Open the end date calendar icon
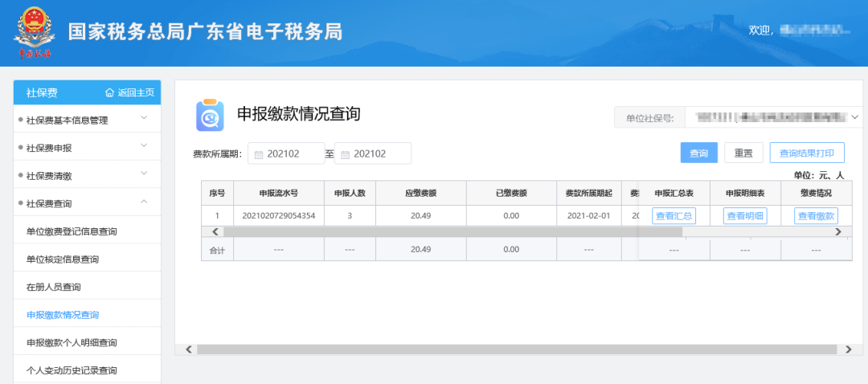This screenshot has width=868, height=384. [x=345, y=154]
